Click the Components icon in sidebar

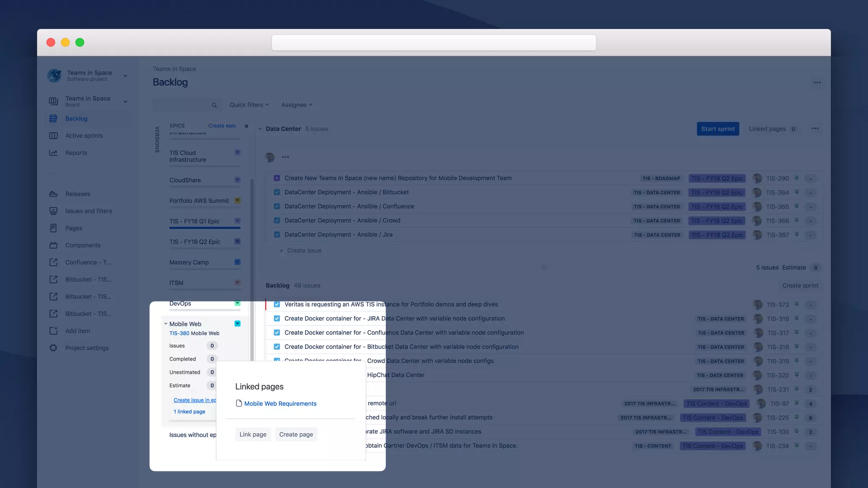pyautogui.click(x=53, y=245)
